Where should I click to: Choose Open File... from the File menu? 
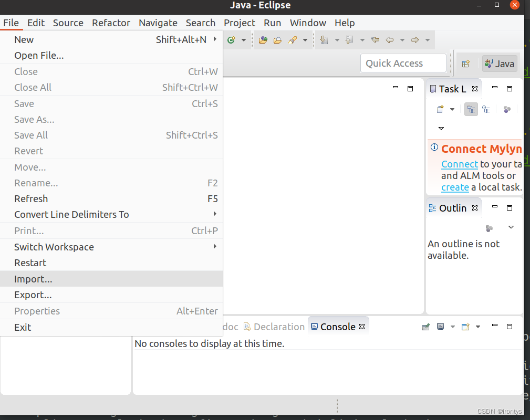111,56
